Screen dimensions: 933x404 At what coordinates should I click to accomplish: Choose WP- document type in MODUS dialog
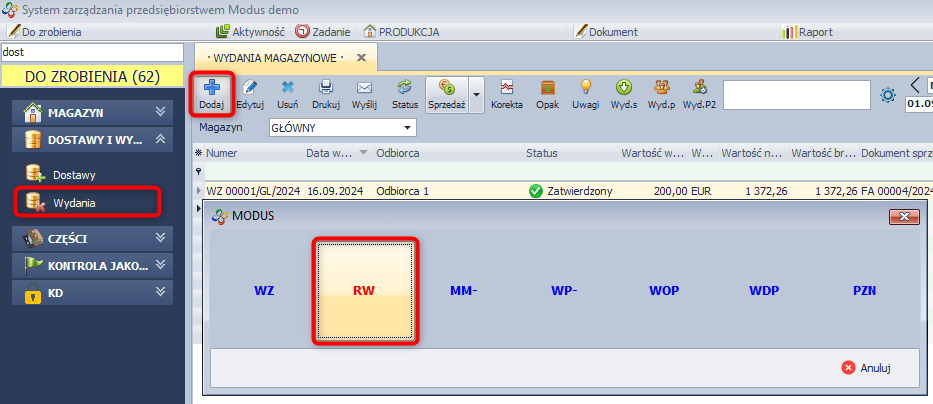[x=564, y=291]
